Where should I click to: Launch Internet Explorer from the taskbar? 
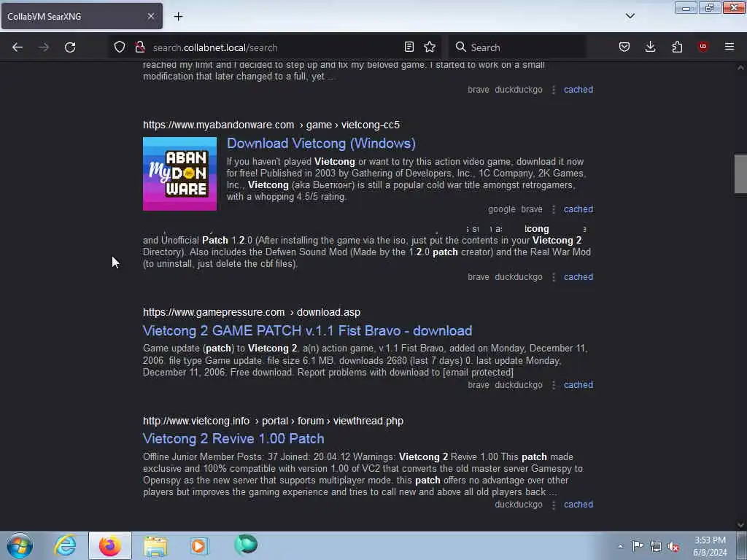pos(65,545)
